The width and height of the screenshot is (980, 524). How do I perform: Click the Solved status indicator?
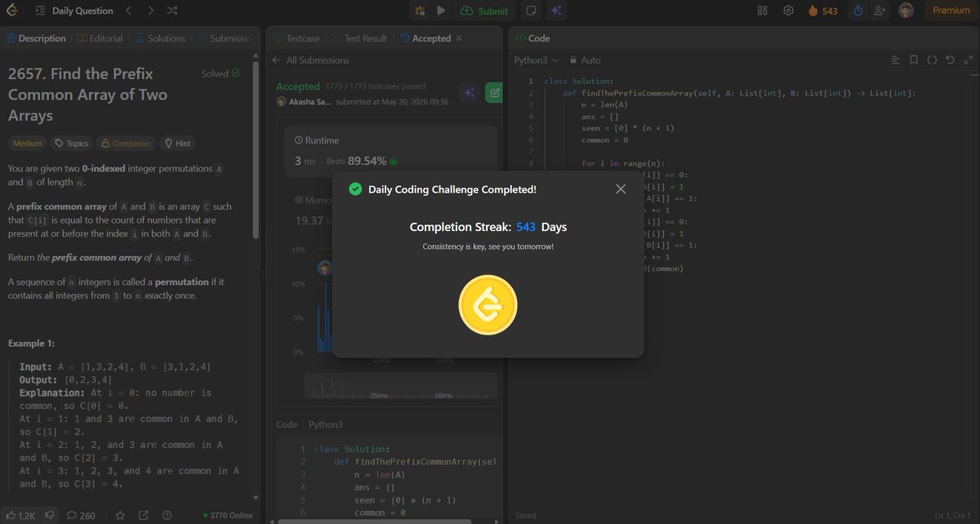tap(220, 73)
